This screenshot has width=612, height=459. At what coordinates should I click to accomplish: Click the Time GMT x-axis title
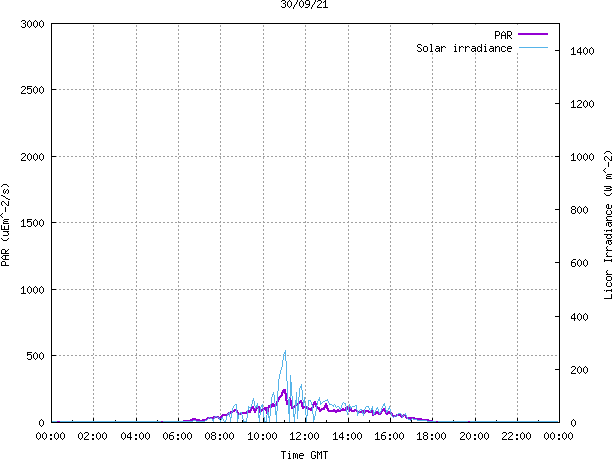tap(304, 454)
